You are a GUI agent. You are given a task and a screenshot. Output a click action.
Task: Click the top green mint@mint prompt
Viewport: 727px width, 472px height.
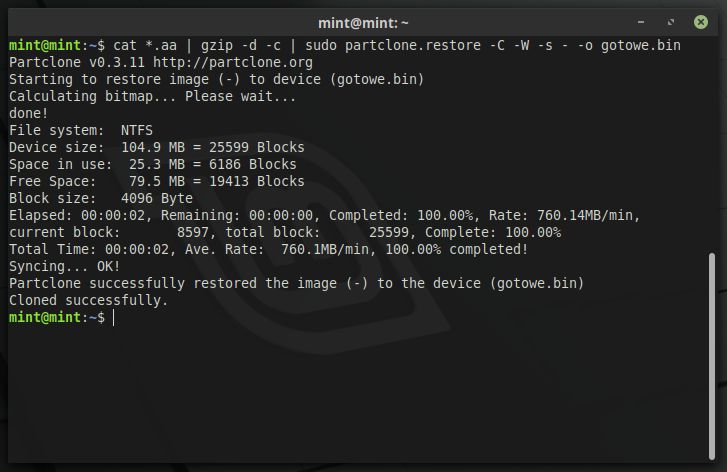click(x=45, y=45)
